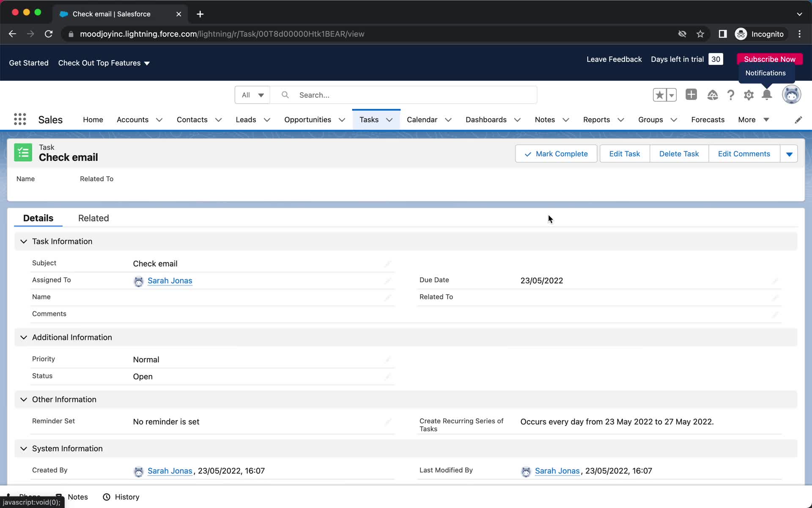Click the green Task record icon

coord(23,152)
